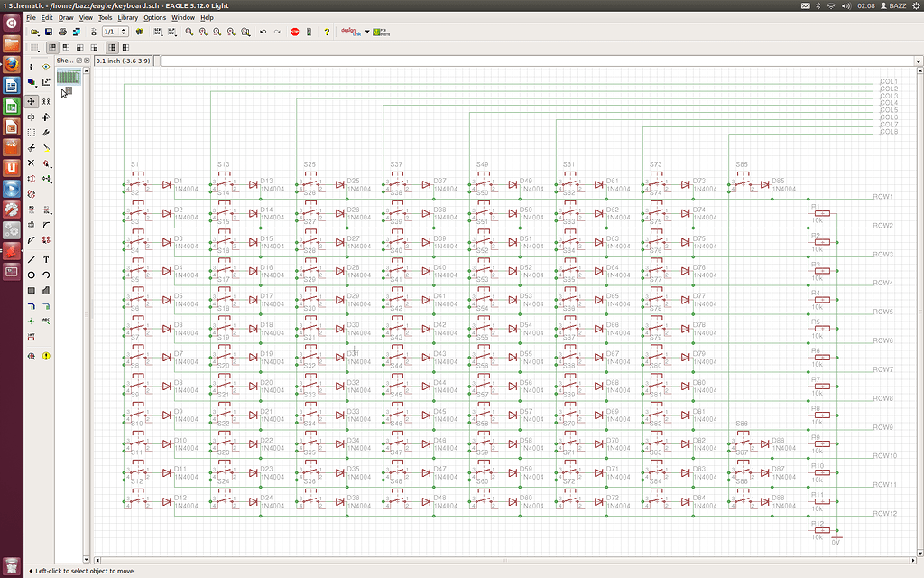The image size is (924, 578).
Task: Click in the command line input field
Action: coord(541,61)
